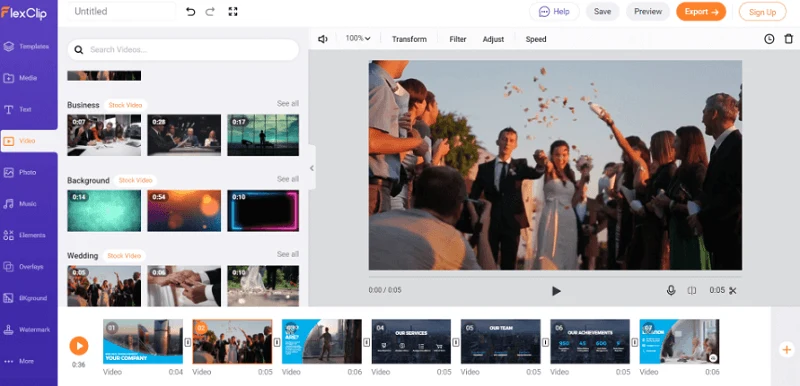Open the Music sidebar tab
The height and width of the screenshot is (386, 800).
tap(27, 204)
